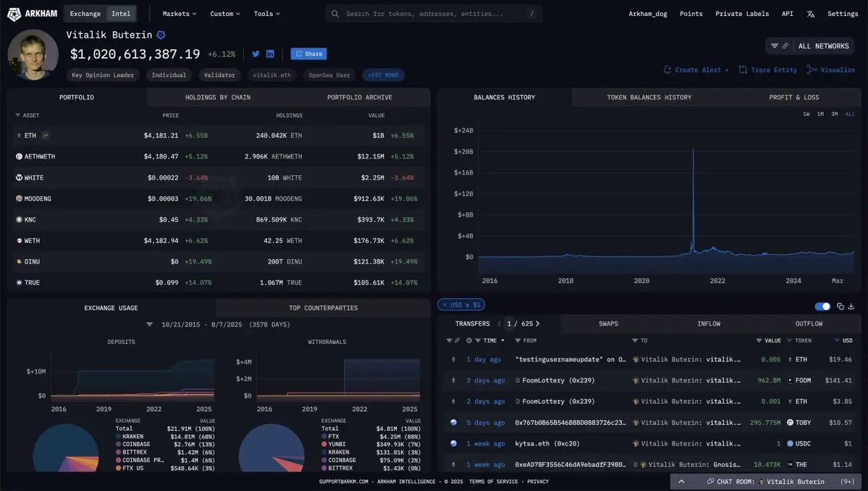Open the VALUE column filter icon
This screenshot has height=491, width=868.
759,340
